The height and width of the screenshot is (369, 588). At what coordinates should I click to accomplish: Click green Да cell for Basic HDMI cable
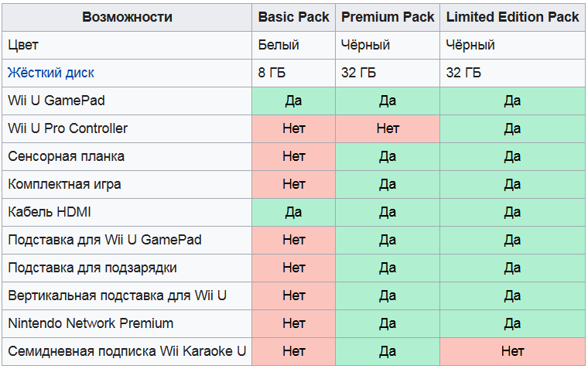pos(293,212)
